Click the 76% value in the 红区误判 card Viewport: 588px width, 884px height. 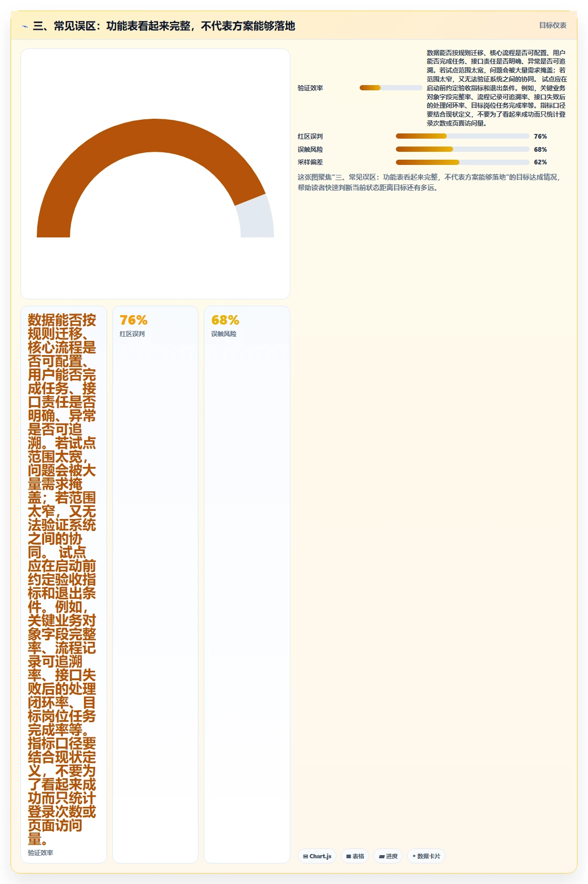[133, 320]
